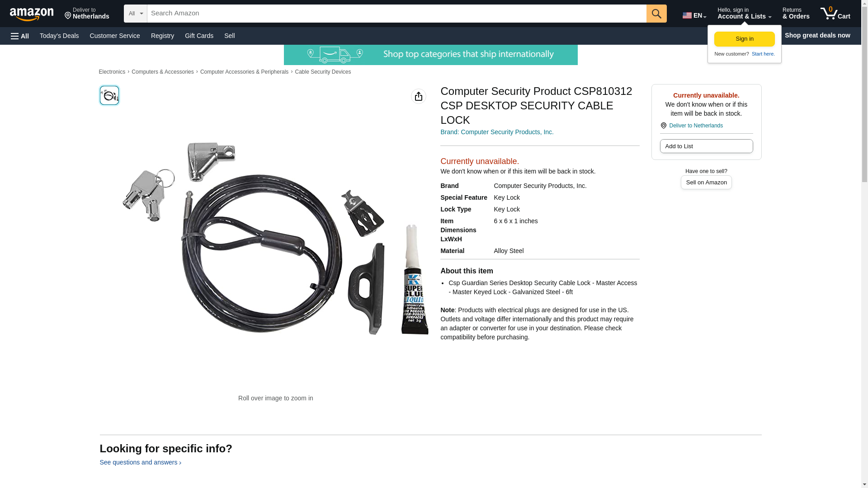Image resolution: width=868 pixels, height=488 pixels.
Task: Select the cable lock product thumbnail
Action: point(109,95)
